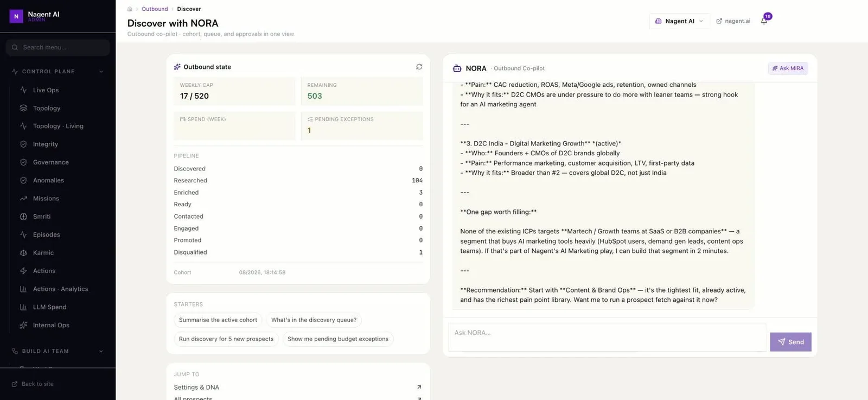Click the NORA robot icon
This screenshot has width=868, height=400.
point(457,68)
